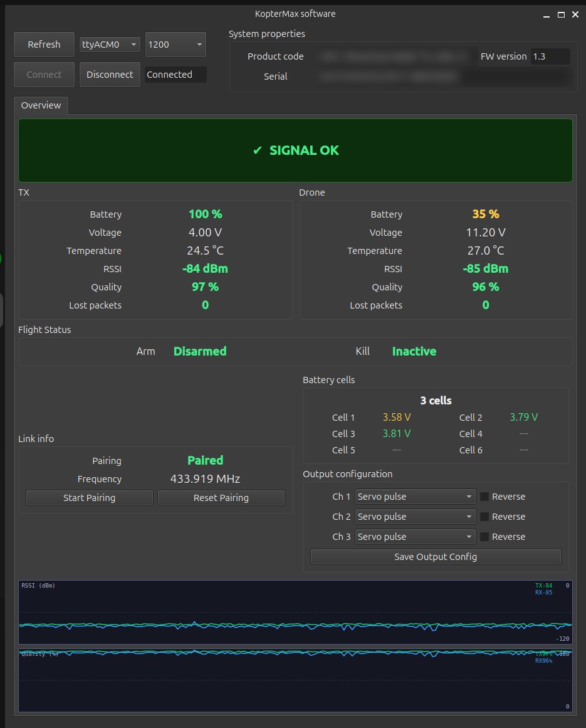Click the TX quality value 97 %
586x728 pixels.
pyautogui.click(x=205, y=287)
